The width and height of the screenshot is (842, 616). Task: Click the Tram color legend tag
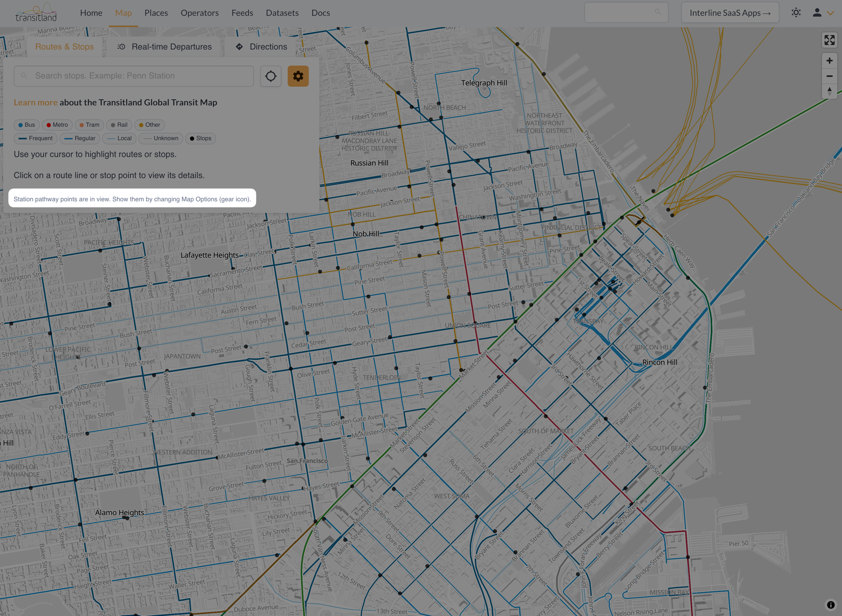point(89,125)
